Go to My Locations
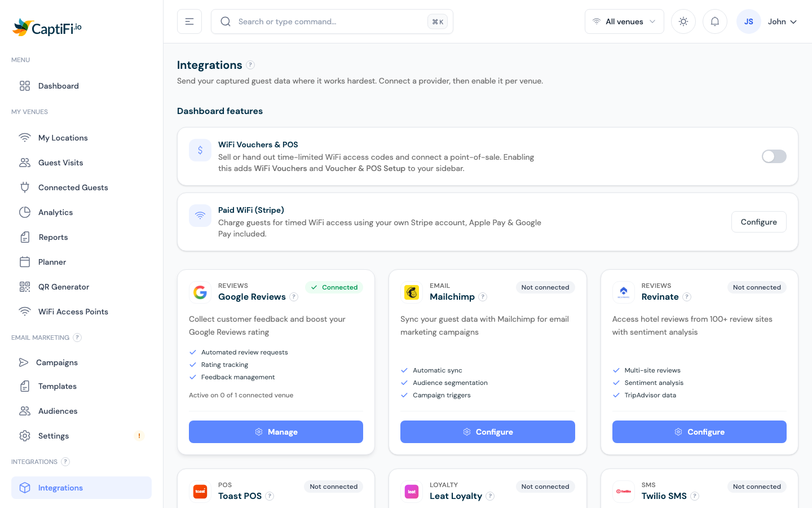Viewport: 812px width, 508px height. click(x=81, y=138)
